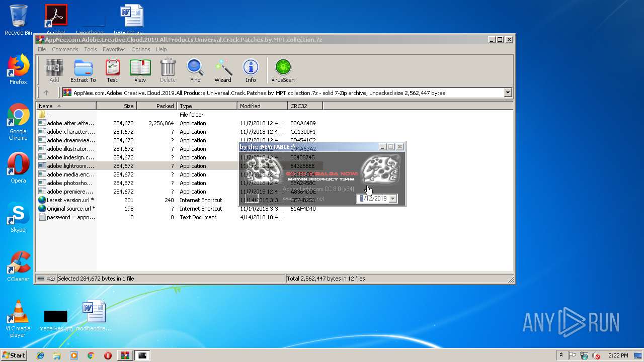Open modifieddire Word document on desktop
The width and height of the screenshot is (644, 362).
94,316
